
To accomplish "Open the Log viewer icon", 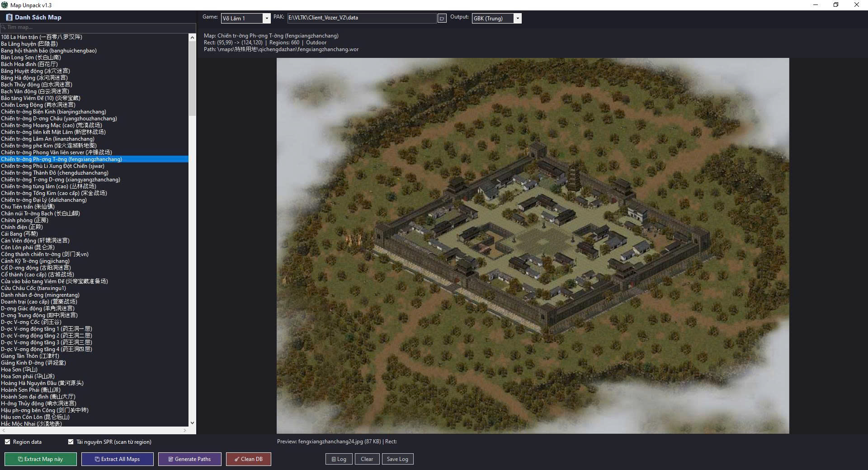I will pos(333,459).
